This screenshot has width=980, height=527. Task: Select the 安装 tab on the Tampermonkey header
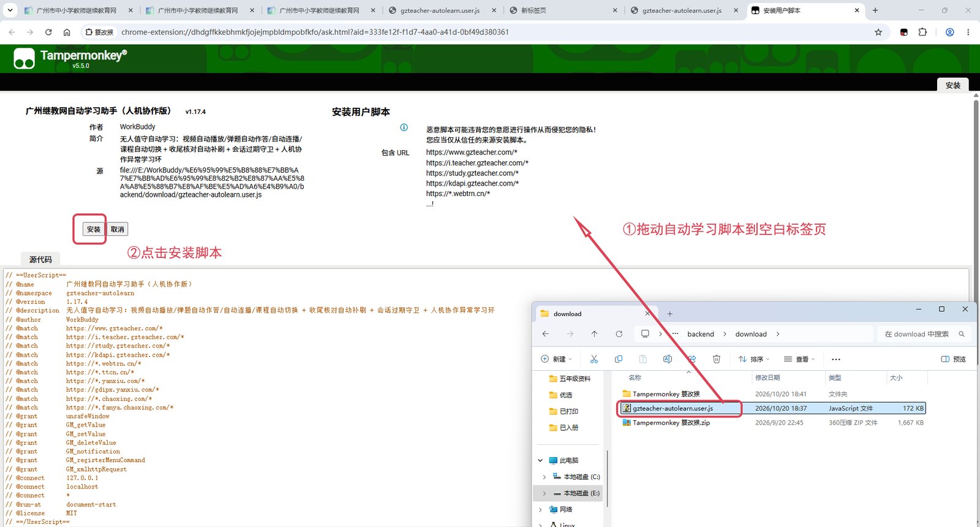[952, 85]
